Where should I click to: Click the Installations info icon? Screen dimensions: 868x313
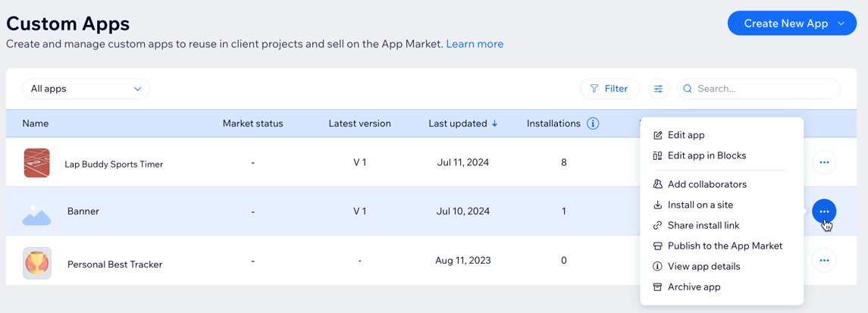(593, 124)
